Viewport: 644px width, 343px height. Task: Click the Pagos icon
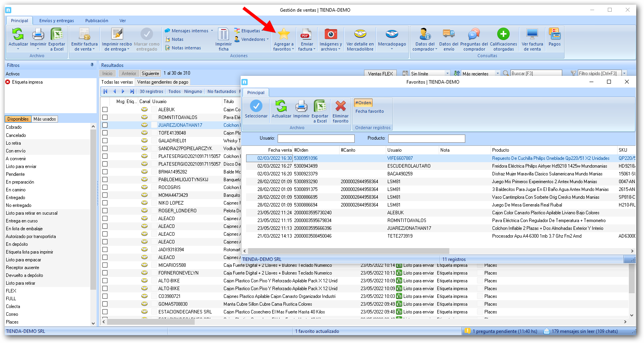tap(554, 35)
